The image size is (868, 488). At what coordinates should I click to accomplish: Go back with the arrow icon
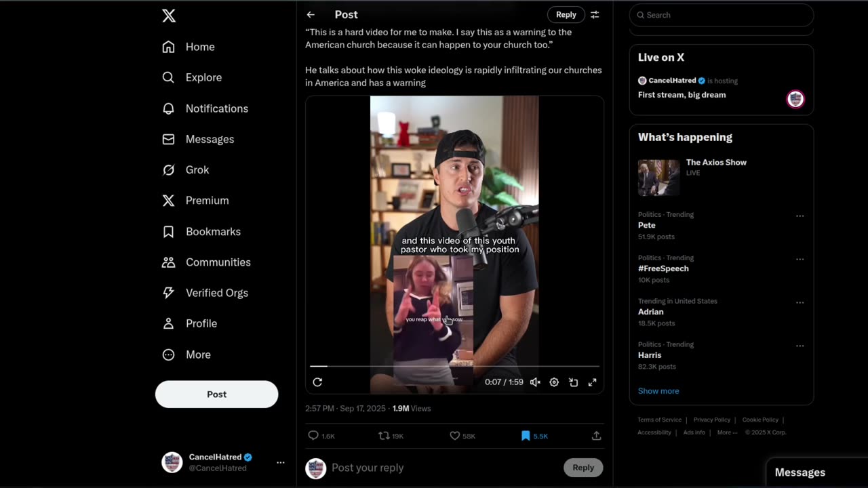click(311, 14)
